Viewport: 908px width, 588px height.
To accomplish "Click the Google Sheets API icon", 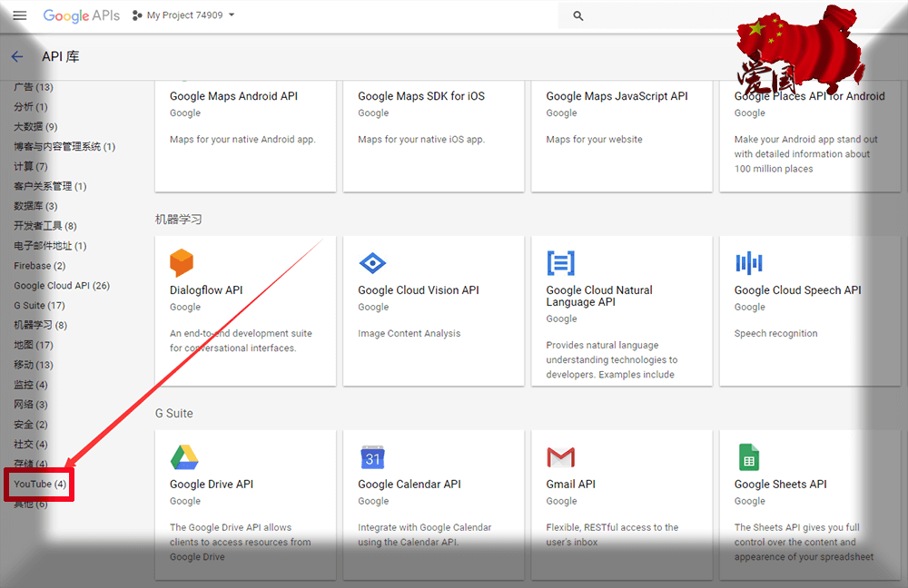I will [748, 456].
